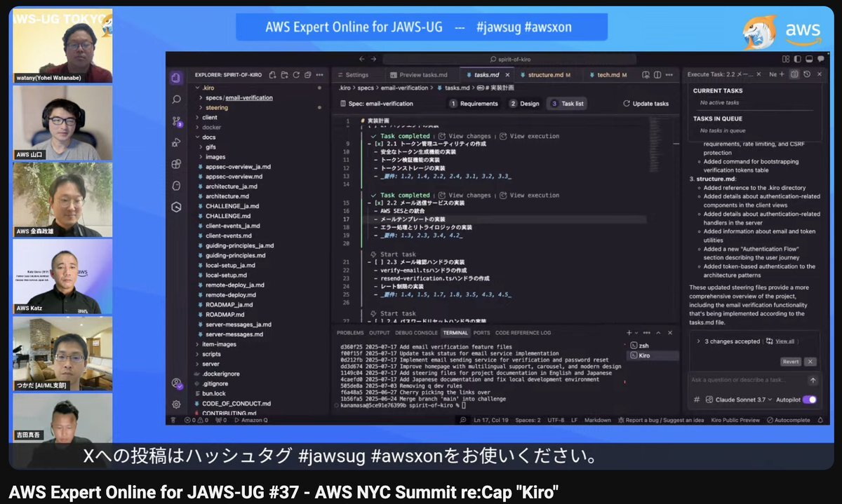Refresh the Explorer file tree
The image size is (842, 504).
point(295,74)
